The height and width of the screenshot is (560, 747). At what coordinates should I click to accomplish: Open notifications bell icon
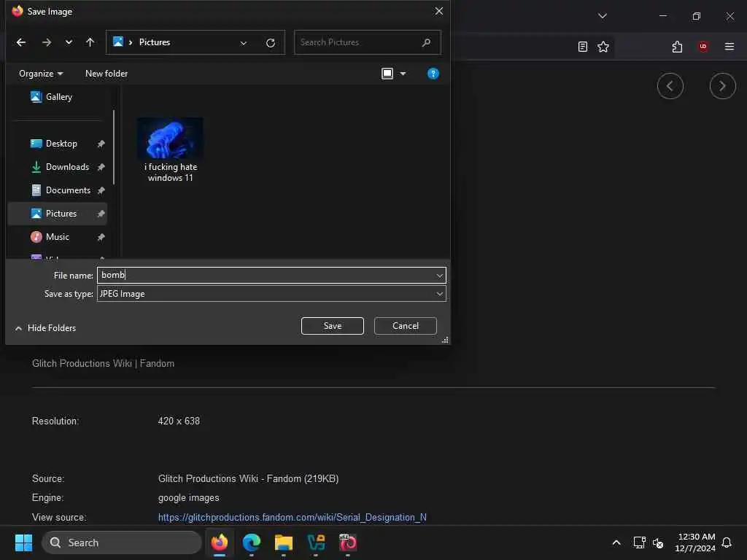pos(727,542)
